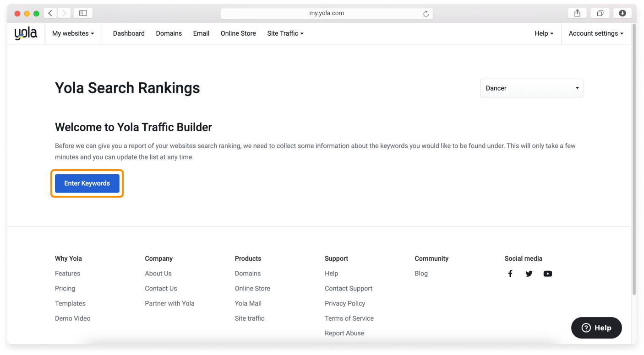Image resolution: width=644 pixels, height=355 pixels.
Task: Open the Help chat widget
Action: 596,328
